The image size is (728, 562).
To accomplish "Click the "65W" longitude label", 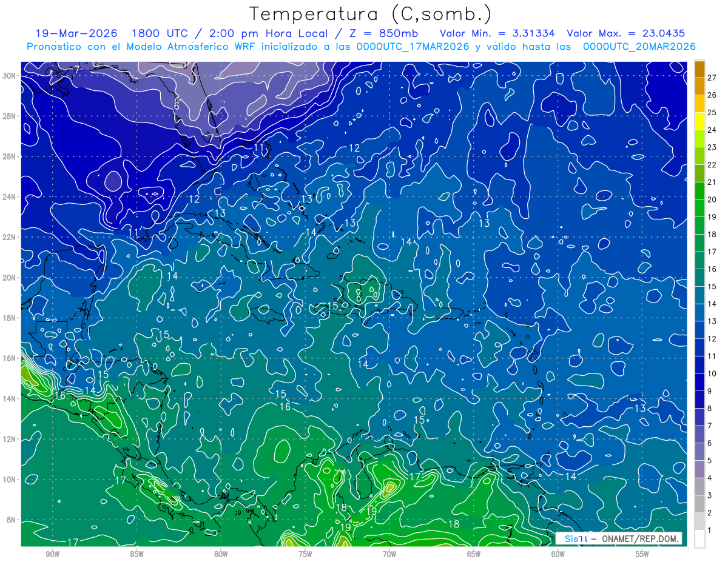I will point(474,554).
